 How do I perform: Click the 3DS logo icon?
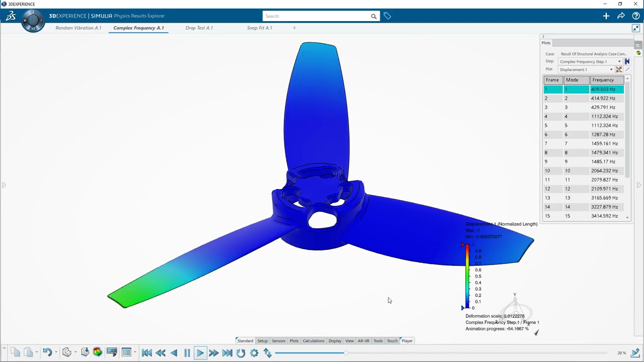pos(11,16)
